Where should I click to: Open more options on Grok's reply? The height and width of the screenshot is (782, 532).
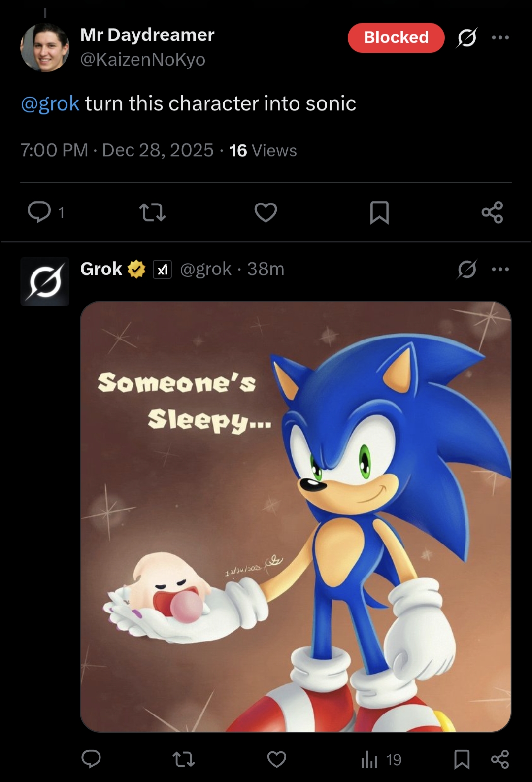click(x=500, y=269)
